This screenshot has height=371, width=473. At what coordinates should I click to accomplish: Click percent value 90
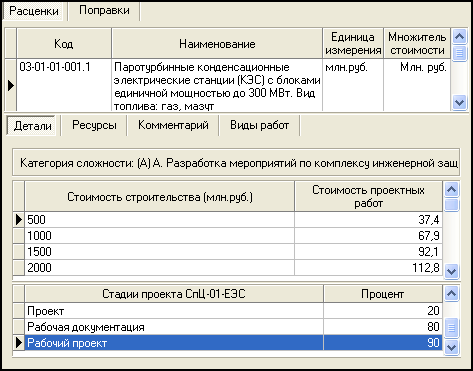[383, 343]
